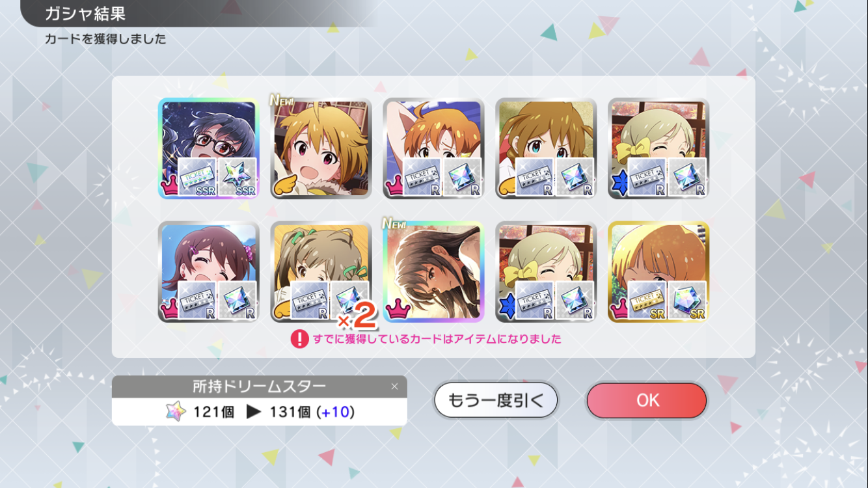Tap the blue snowflake icon, top-right card
Screen dimensions: 868x488
(x=619, y=187)
